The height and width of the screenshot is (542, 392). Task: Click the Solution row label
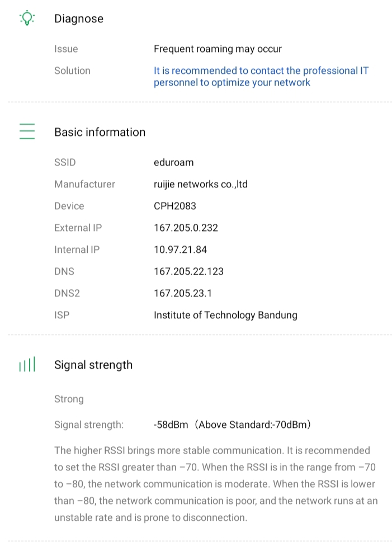(x=72, y=71)
